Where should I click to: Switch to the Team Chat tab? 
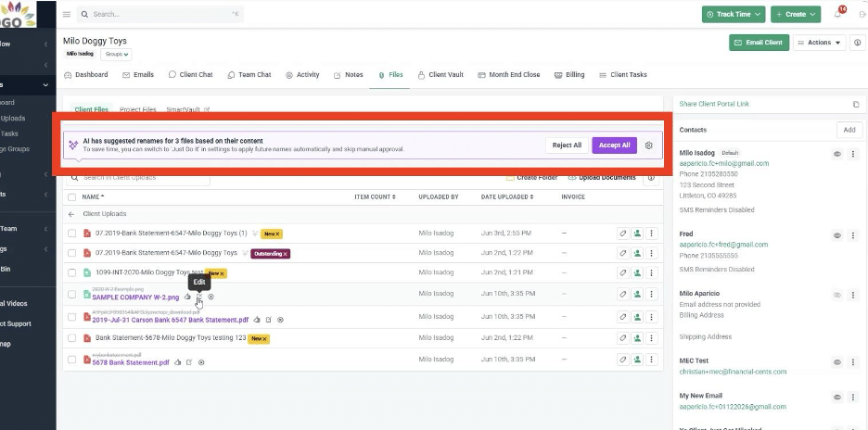point(249,75)
